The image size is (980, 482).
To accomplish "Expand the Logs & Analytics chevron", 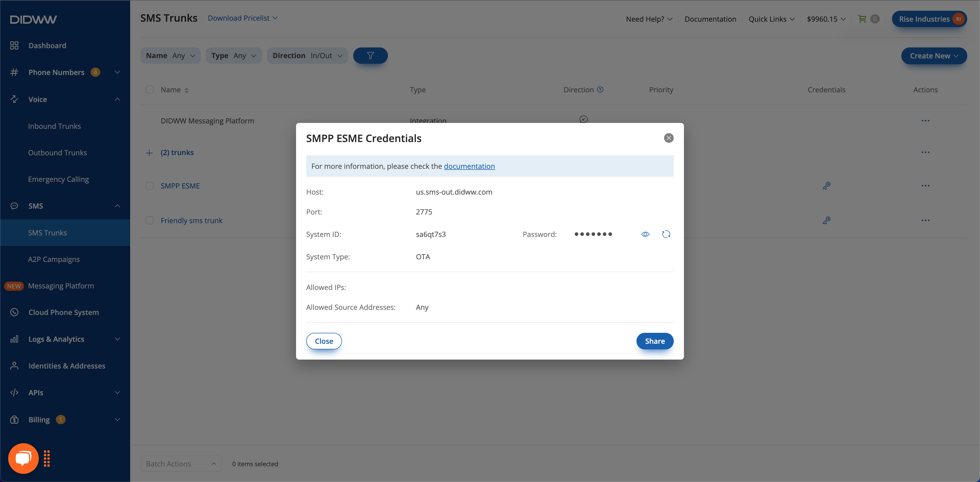I will [118, 339].
